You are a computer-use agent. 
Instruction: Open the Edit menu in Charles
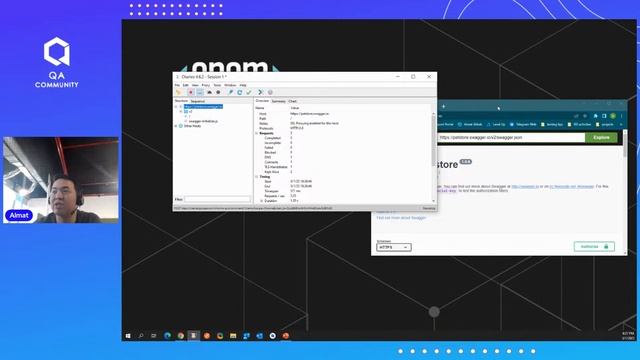[x=186, y=85]
